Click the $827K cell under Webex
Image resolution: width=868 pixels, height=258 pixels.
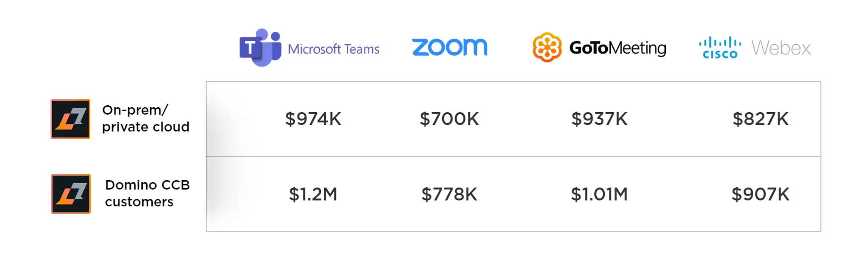coord(760,119)
